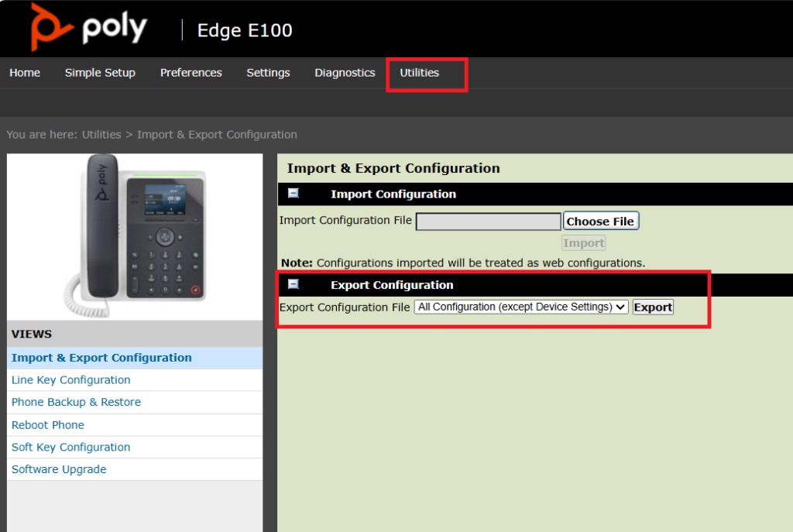Click the Choose File button
Image resolution: width=793 pixels, height=532 pixels.
pyautogui.click(x=600, y=221)
